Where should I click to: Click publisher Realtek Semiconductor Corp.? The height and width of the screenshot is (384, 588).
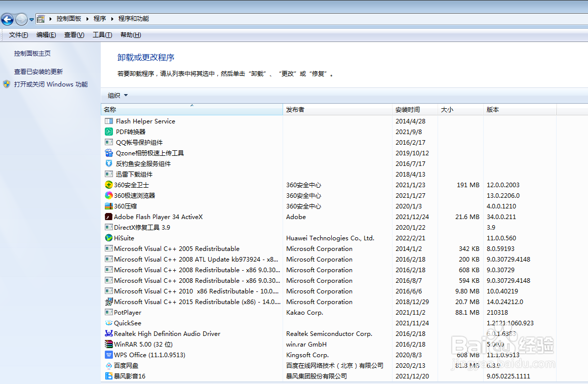329,333
